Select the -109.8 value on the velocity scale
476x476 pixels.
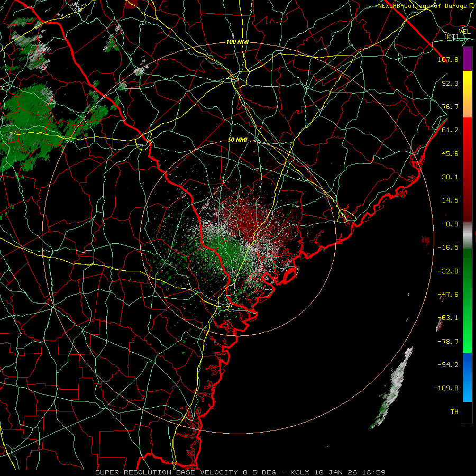pyautogui.click(x=446, y=388)
